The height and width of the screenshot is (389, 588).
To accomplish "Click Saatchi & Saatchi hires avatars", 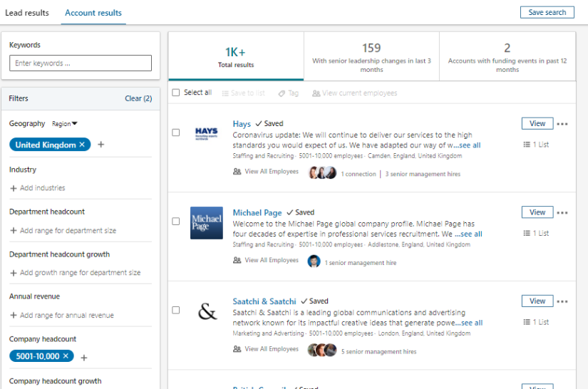I will pos(322,350).
